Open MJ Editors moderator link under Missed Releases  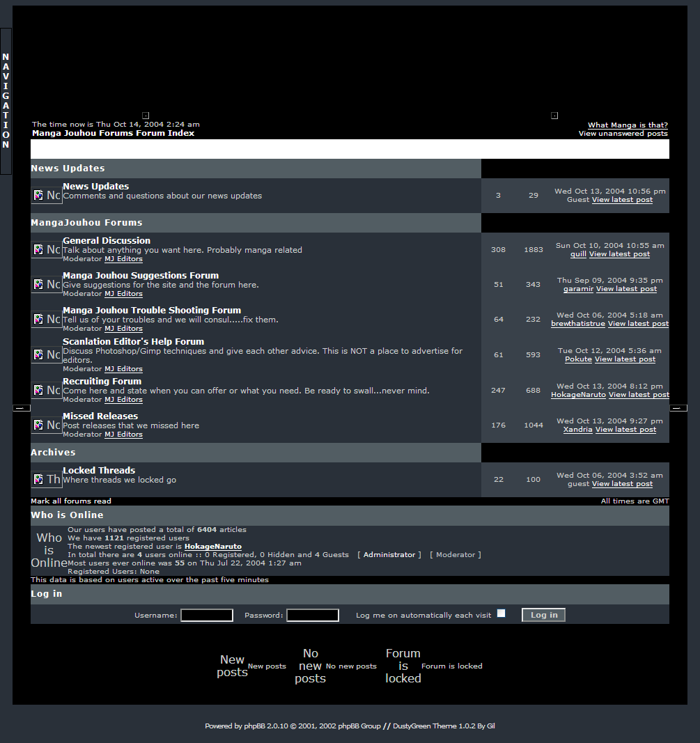[124, 435]
